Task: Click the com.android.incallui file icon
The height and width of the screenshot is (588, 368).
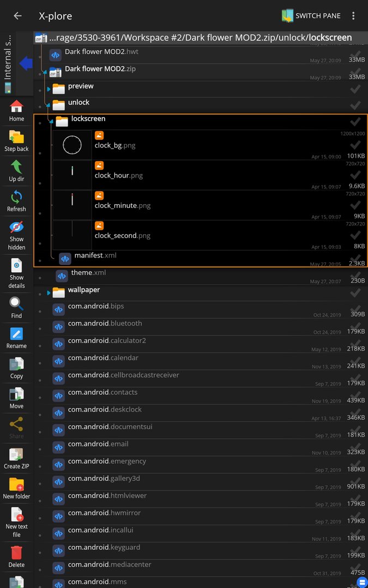Action: click(58, 534)
